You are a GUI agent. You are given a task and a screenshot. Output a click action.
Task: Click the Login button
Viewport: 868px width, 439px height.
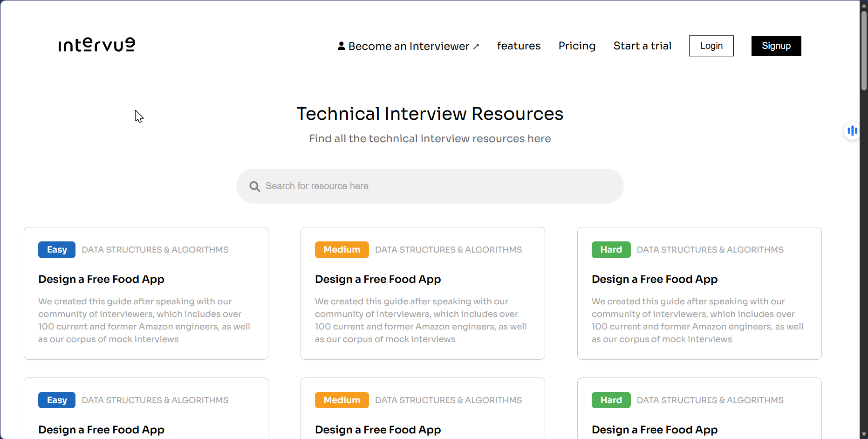pyautogui.click(x=711, y=46)
